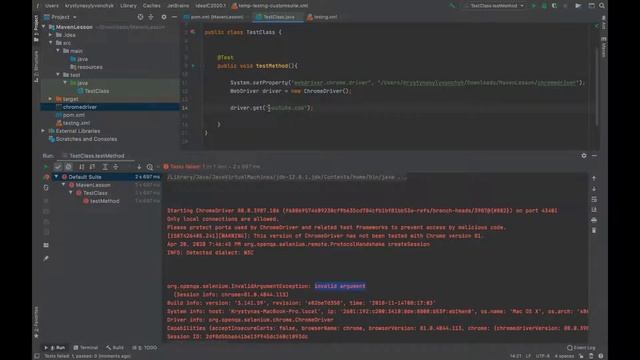
Task: Collapse the TestClass node in test results
Action: 71,193
